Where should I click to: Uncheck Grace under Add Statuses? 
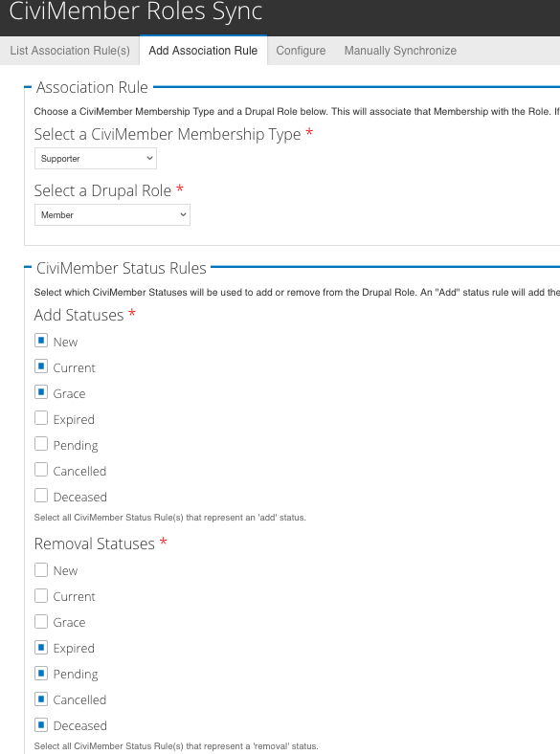(41, 392)
